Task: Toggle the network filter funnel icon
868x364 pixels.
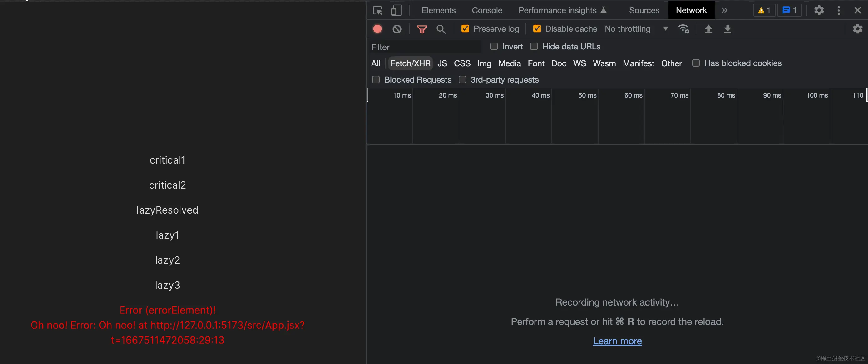Action: (x=422, y=29)
